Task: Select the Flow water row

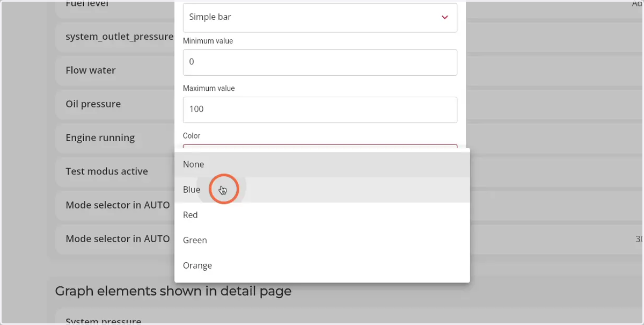Action: point(115,70)
